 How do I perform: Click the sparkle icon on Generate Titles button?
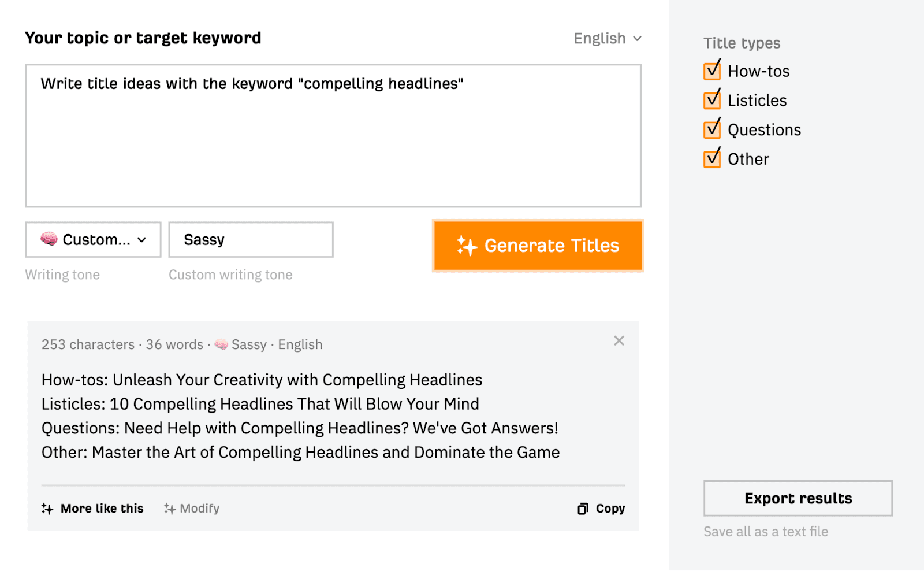click(x=465, y=246)
